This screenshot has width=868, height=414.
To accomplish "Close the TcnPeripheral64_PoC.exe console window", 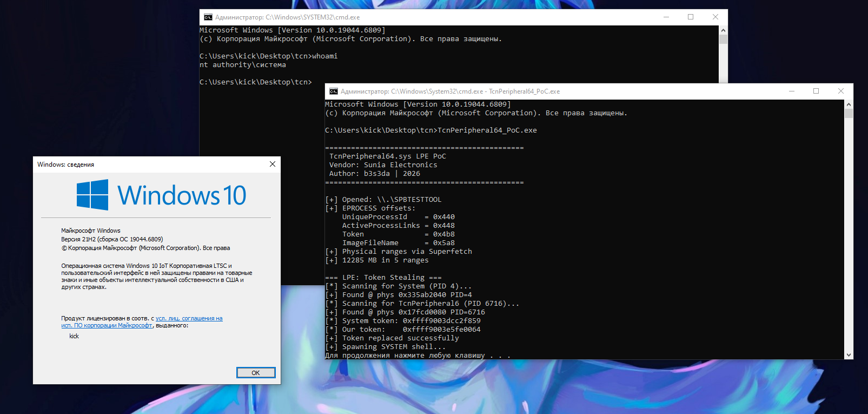I will [841, 91].
